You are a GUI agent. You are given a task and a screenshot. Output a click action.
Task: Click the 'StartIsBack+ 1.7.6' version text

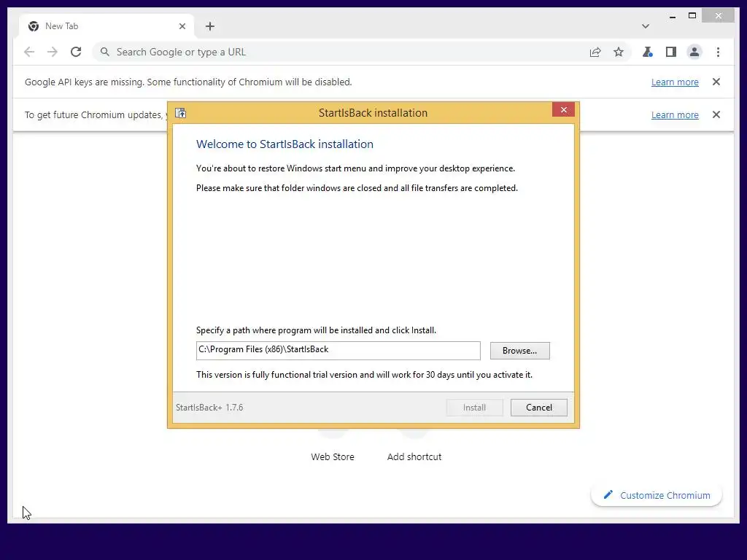point(209,408)
